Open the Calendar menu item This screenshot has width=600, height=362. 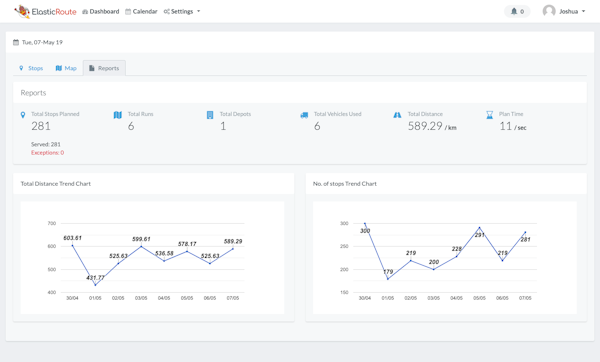[x=141, y=11]
